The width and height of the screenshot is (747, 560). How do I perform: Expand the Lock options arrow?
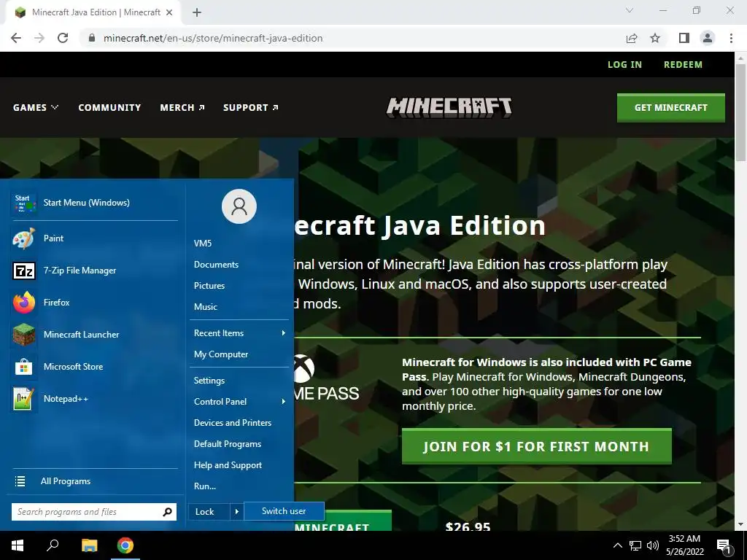click(236, 512)
